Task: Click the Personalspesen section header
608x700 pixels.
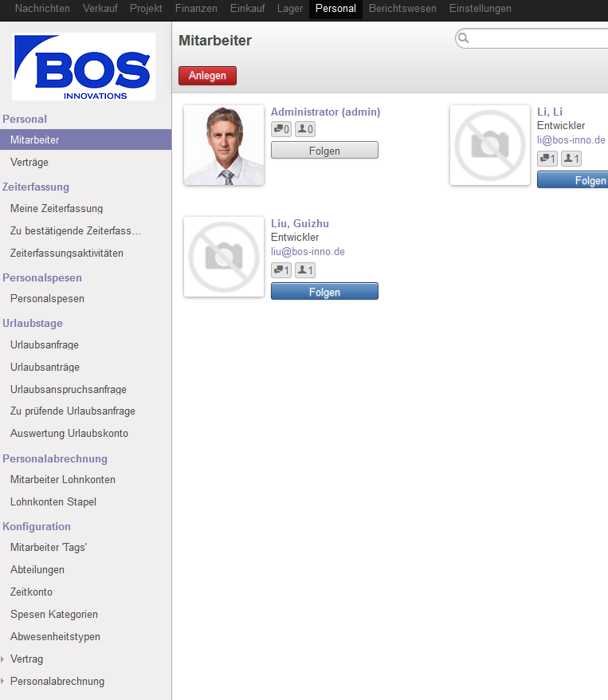Action: (42, 277)
